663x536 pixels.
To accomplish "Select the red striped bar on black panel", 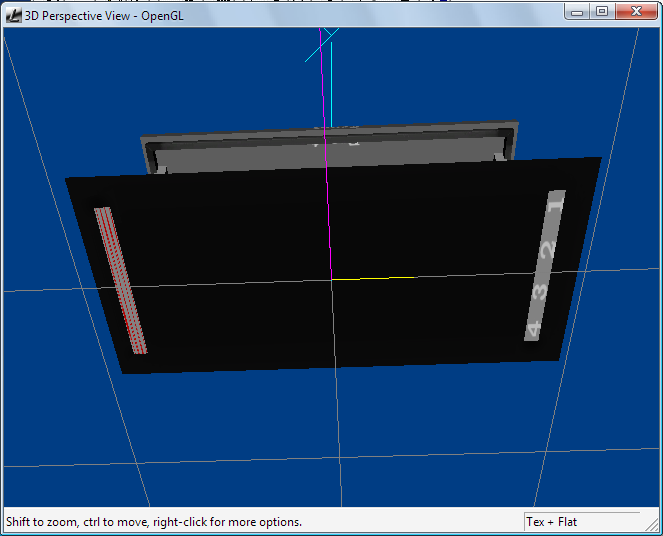I will tap(120, 280).
